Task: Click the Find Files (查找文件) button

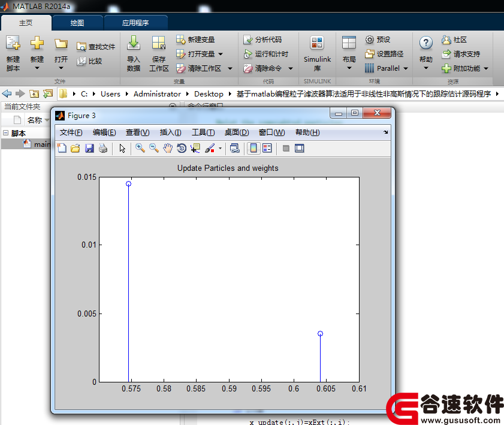Action: coord(96,47)
